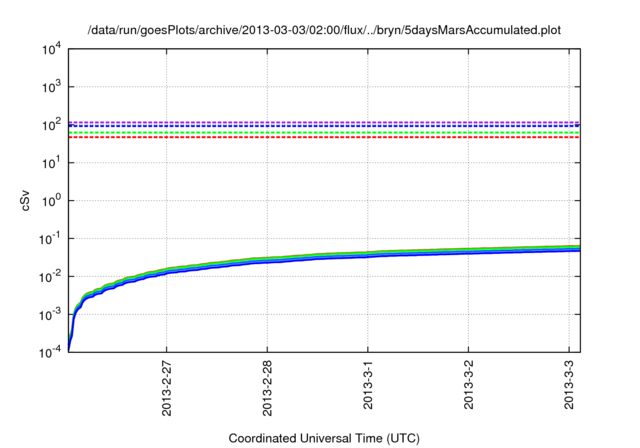Screen dimensions: 640x448
Task: Select the 10^-4 y-axis label
Action: click(x=50, y=351)
